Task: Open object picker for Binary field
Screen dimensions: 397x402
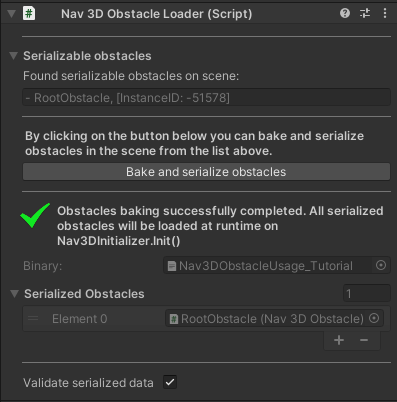Action: click(x=381, y=265)
